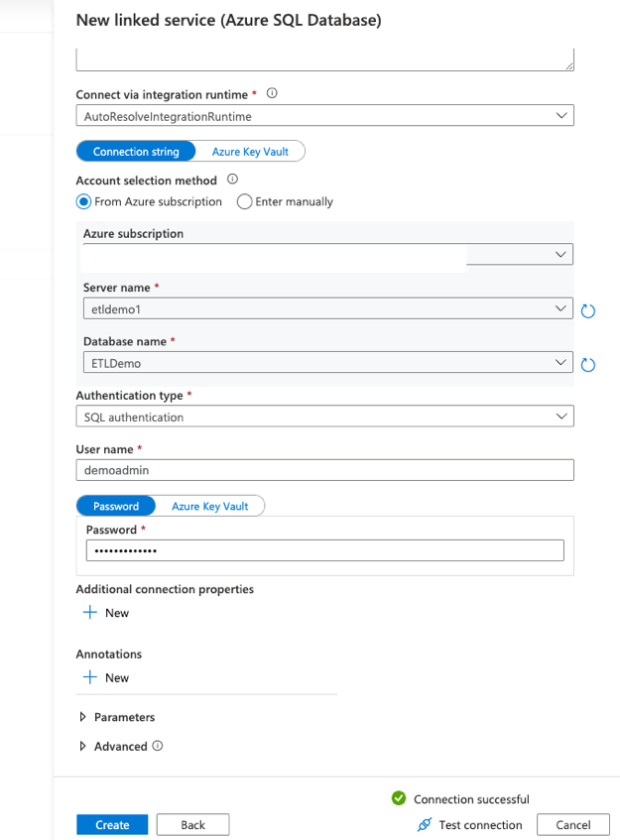Image resolution: width=620 pixels, height=840 pixels.
Task: Click the Test connection plug icon
Action: (425, 825)
